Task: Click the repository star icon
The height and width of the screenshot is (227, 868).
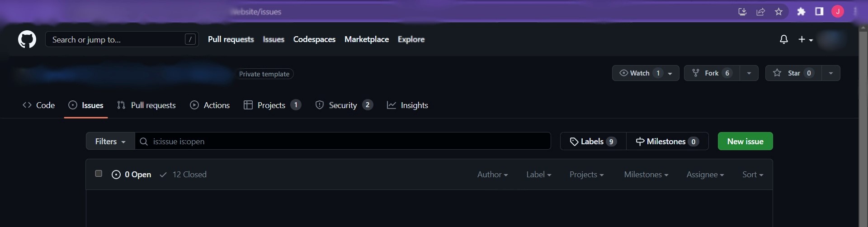Action: 777,73
